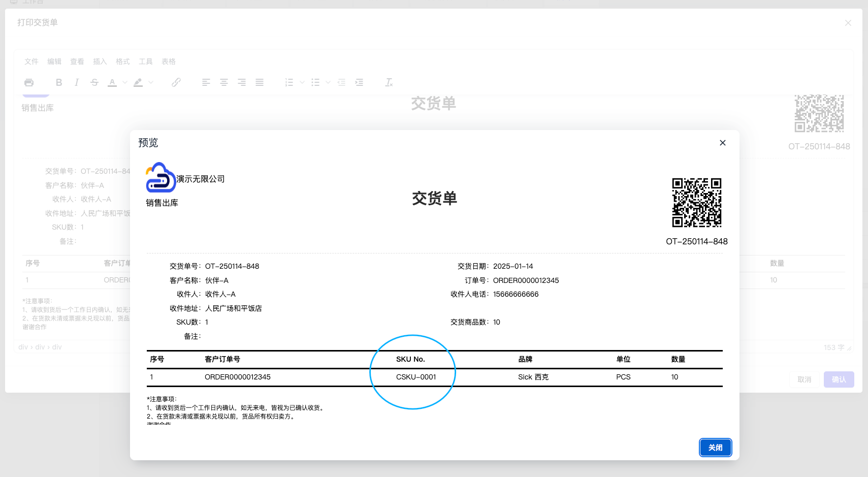Open the 文件 menu
This screenshot has width=868, height=477.
[31, 61]
